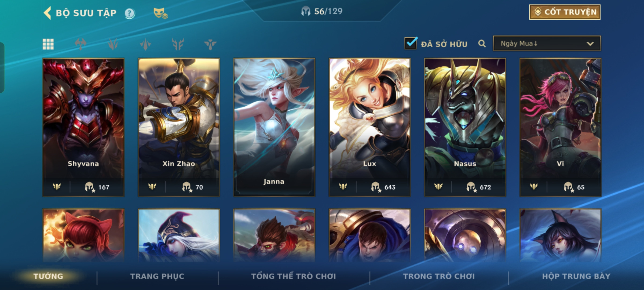Screen dimensions: 644x290
Task: Expand the Ngày Mua sort dropdown
Action: pyautogui.click(x=547, y=44)
